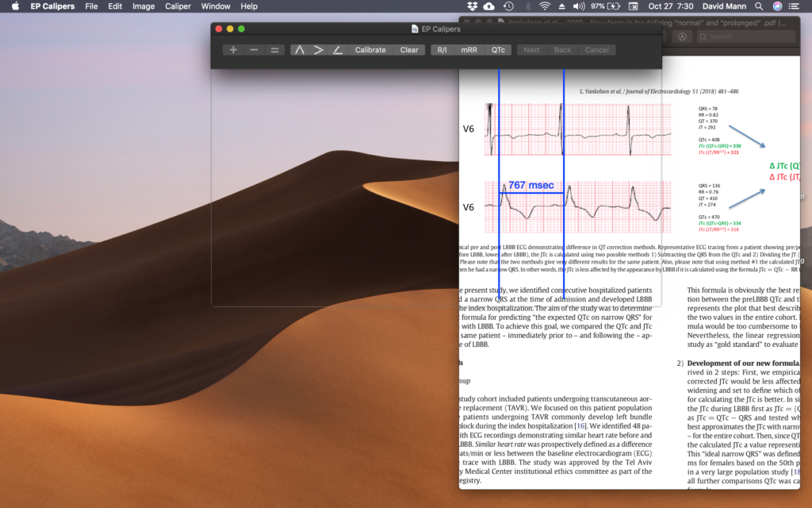The height and width of the screenshot is (508, 812).
Task: Add a time caliper
Action: pos(300,50)
